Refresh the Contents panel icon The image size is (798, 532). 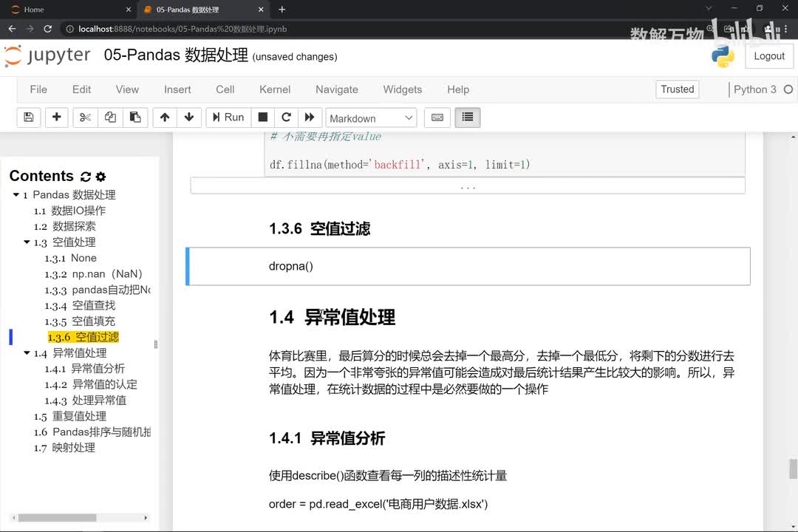coord(86,177)
